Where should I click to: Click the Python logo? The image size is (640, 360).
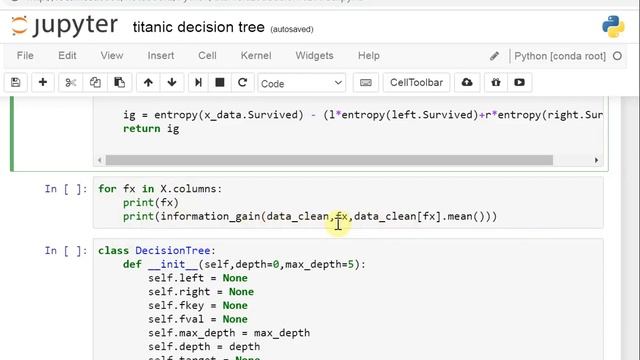tap(613, 27)
